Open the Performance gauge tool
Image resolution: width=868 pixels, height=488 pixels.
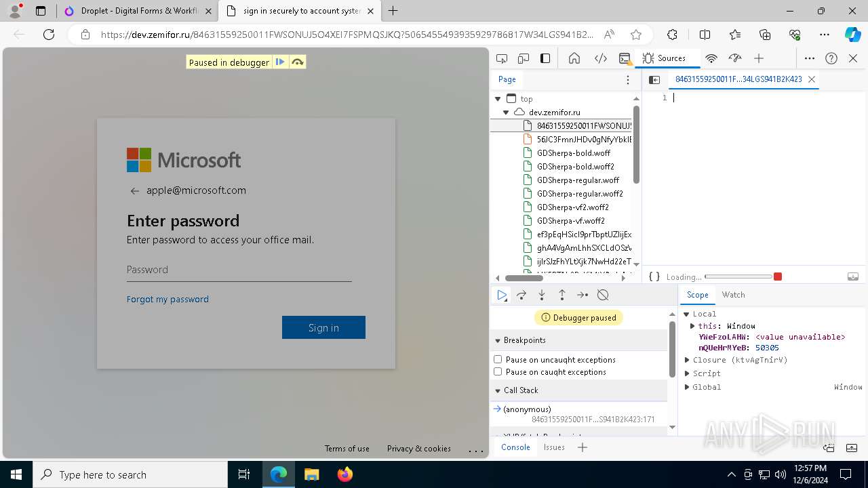point(735,58)
